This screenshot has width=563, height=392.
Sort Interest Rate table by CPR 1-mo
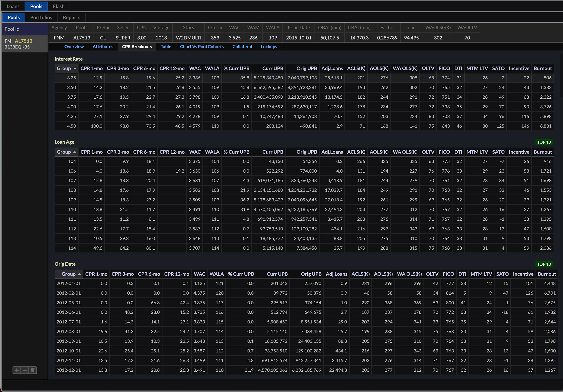pos(91,68)
